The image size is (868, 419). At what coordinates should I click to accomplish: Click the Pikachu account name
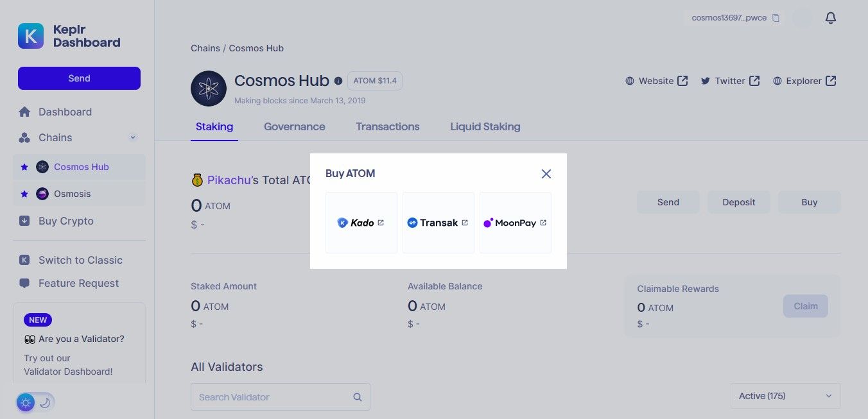[x=229, y=180]
